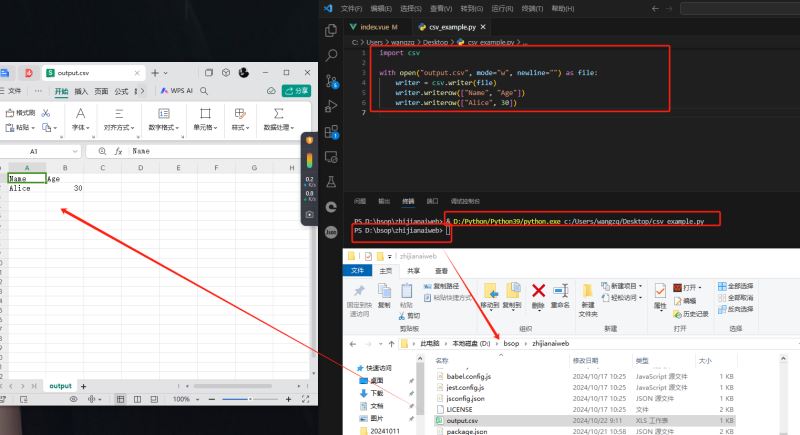Click the red Delete X icon in Explorer
Screen dimensions: 800x435
[538, 291]
